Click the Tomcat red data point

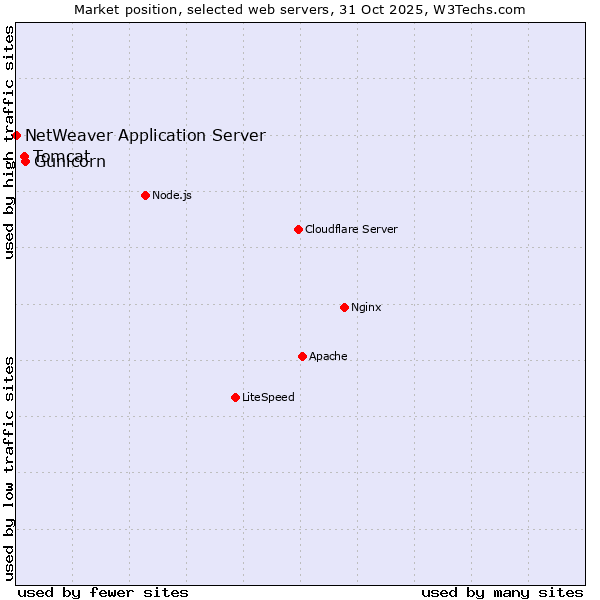24,156
